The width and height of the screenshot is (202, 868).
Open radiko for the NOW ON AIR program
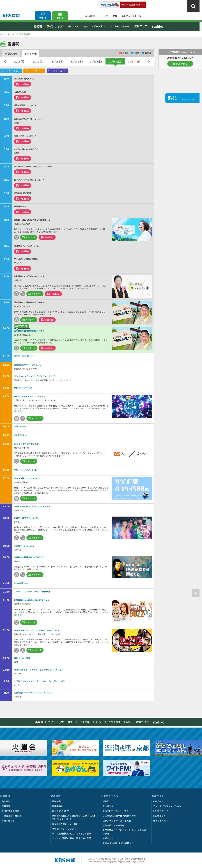click(x=47, y=348)
